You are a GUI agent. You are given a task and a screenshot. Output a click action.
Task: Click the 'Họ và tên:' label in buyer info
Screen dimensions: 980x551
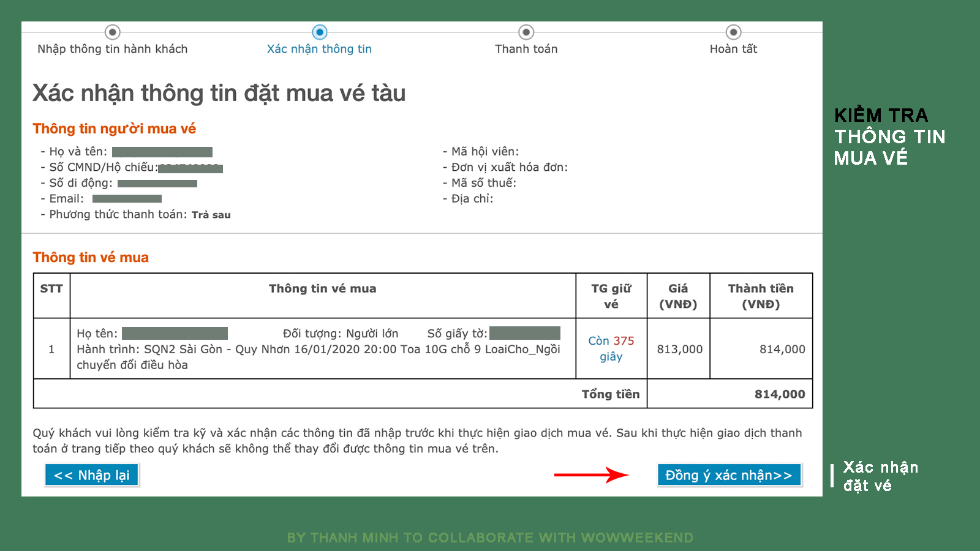73,151
